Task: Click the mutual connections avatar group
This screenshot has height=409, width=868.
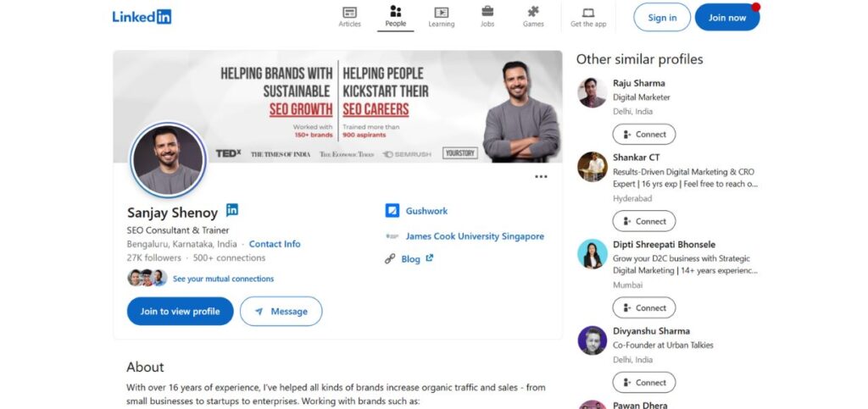Action: coord(147,278)
